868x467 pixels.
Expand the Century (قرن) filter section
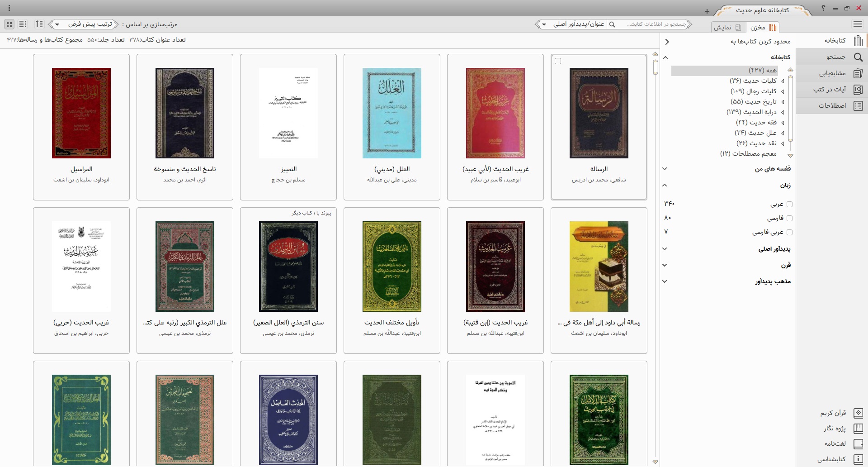coord(665,265)
